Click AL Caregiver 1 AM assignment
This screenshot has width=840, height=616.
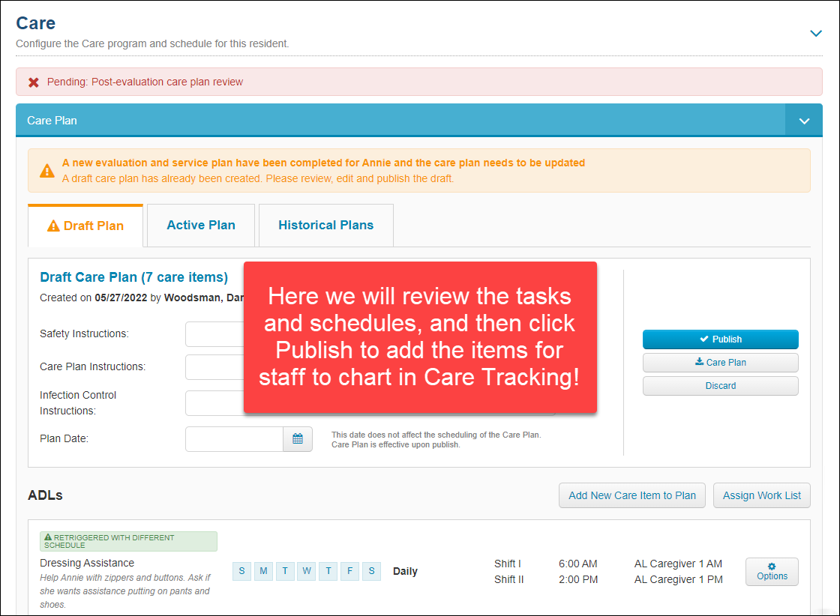[x=678, y=564]
